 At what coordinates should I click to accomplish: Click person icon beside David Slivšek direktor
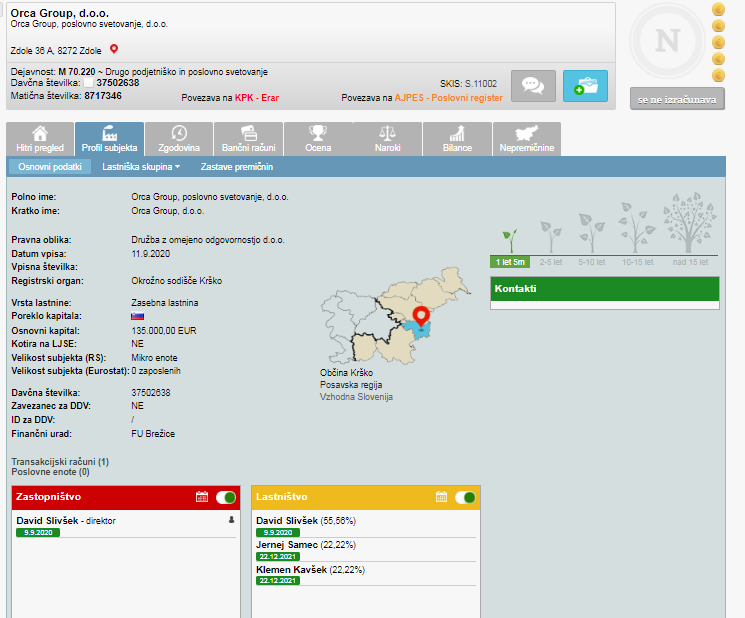coord(231,520)
